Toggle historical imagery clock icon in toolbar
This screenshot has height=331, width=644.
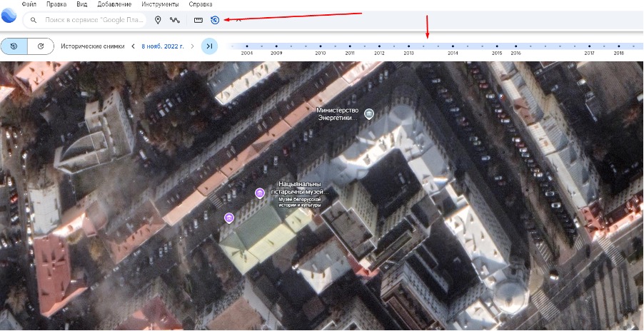click(215, 20)
